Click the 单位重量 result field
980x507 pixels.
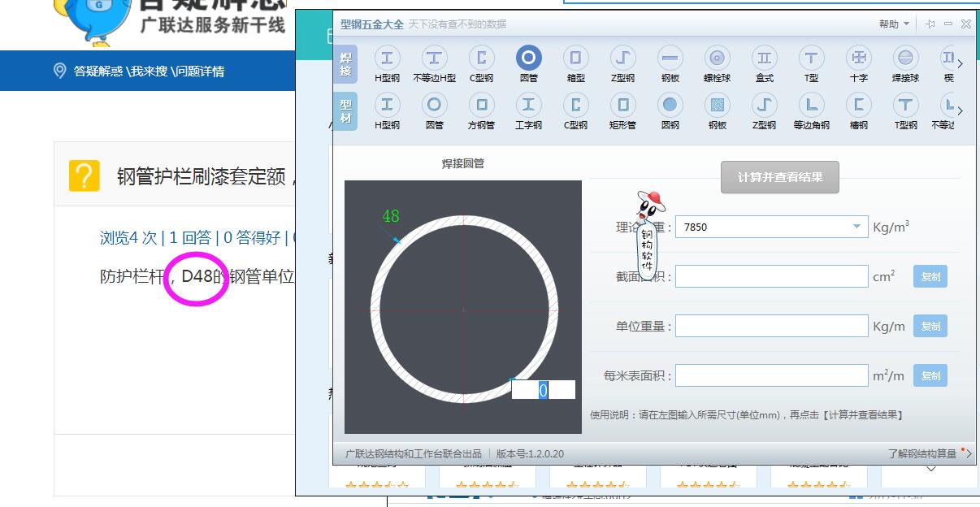[x=772, y=326]
